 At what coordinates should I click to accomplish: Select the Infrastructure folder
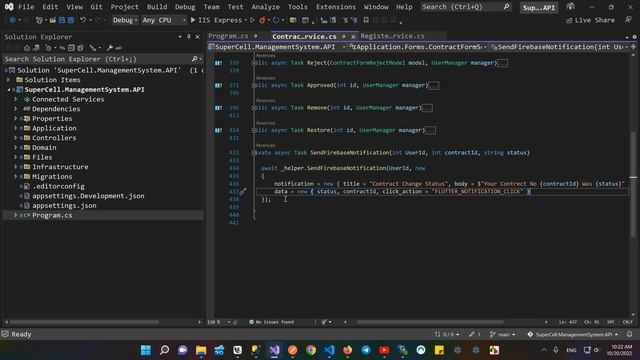(x=60, y=167)
